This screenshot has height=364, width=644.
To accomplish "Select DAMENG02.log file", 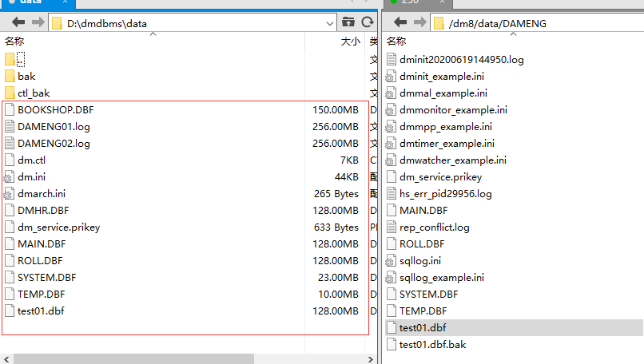I will 54,144.
